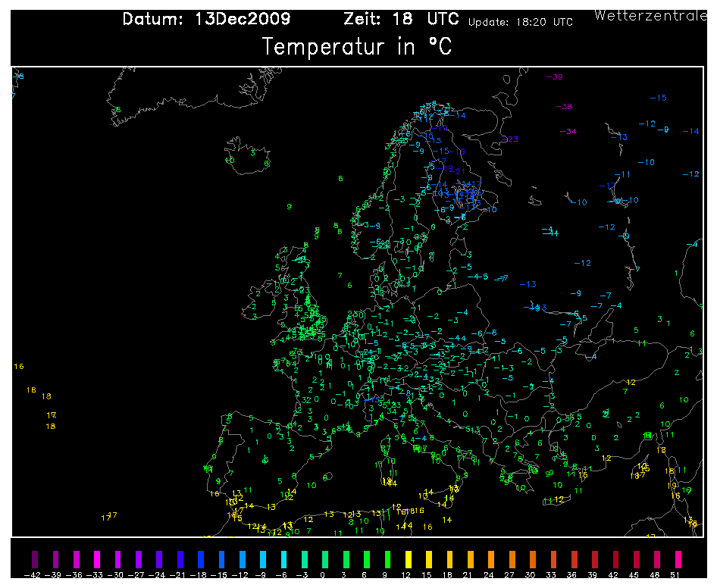The height and width of the screenshot is (588, 717).
Task: Click the 8 reading on Greenland's coast
Action: [118, 110]
